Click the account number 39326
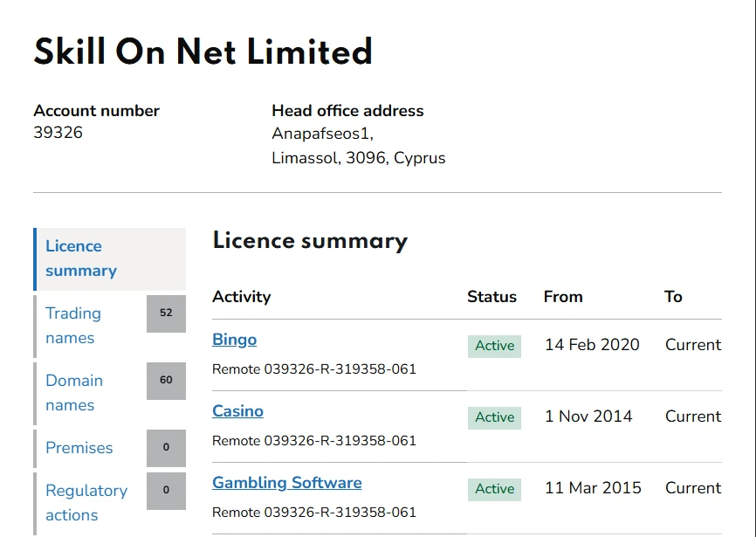Screen dimensions: 756x537 coord(58,133)
